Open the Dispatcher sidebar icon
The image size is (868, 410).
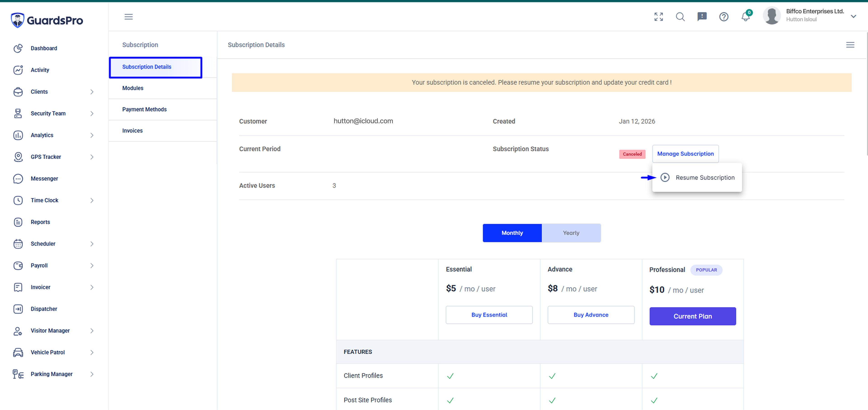tap(18, 309)
